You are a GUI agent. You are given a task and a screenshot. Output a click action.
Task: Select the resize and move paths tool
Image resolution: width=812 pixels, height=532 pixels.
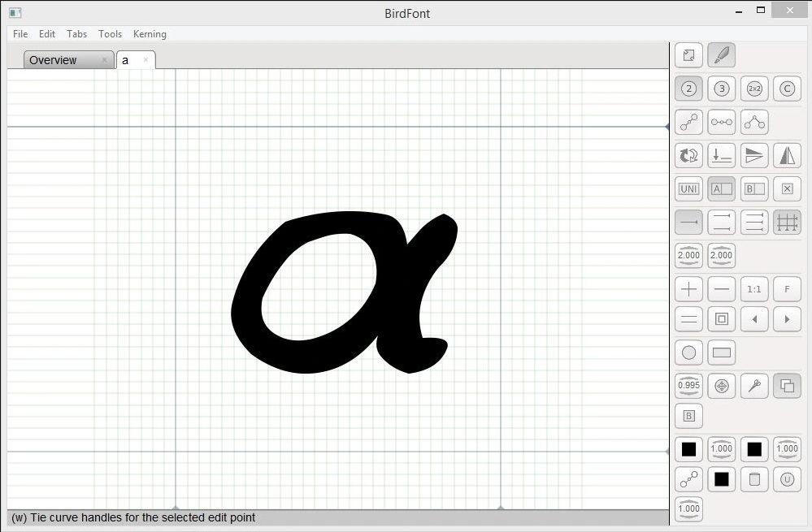(x=688, y=56)
